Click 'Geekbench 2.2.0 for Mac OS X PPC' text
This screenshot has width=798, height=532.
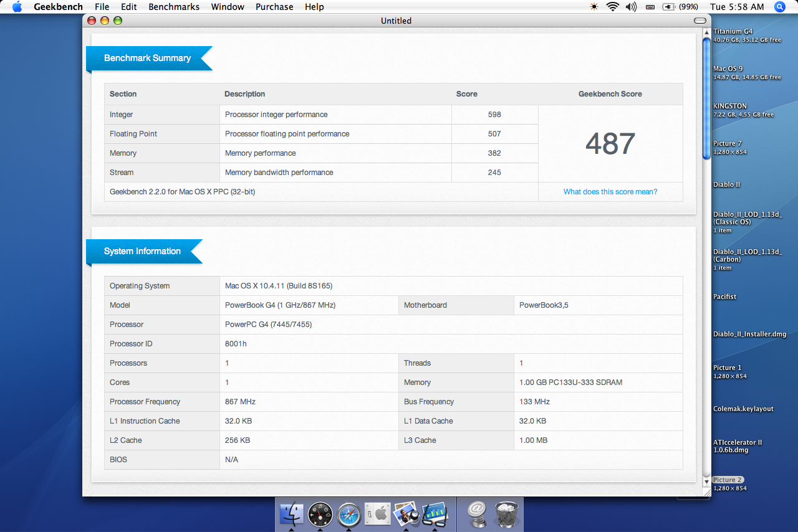(182, 192)
